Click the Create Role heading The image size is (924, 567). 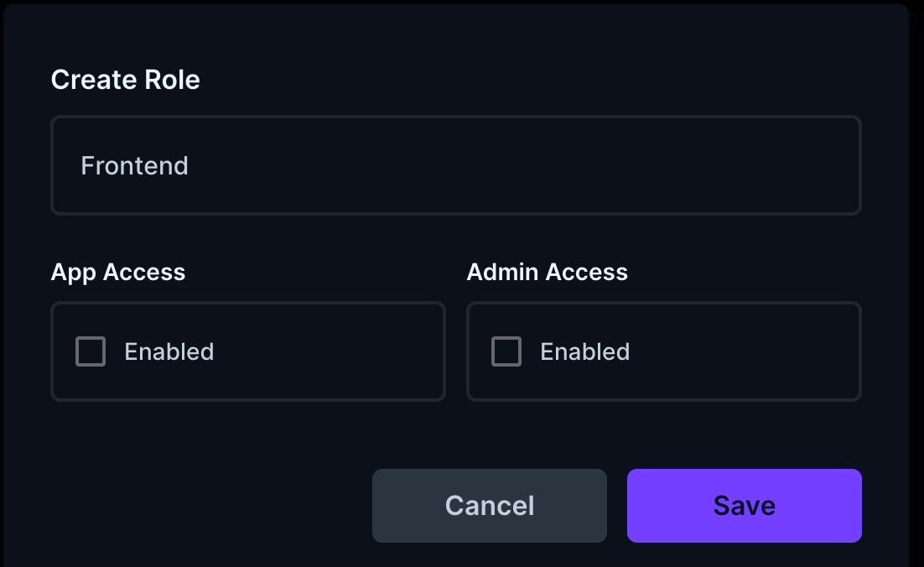tap(125, 80)
